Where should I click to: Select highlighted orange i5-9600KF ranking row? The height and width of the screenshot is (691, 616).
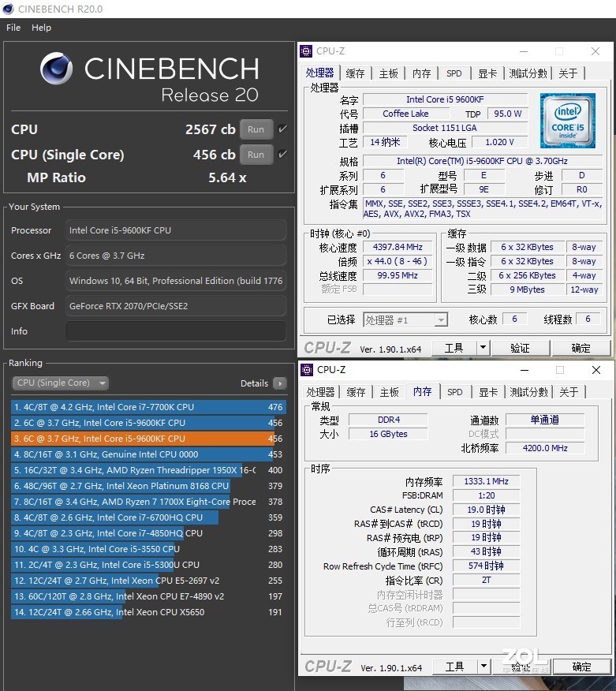click(x=148, y=439)
